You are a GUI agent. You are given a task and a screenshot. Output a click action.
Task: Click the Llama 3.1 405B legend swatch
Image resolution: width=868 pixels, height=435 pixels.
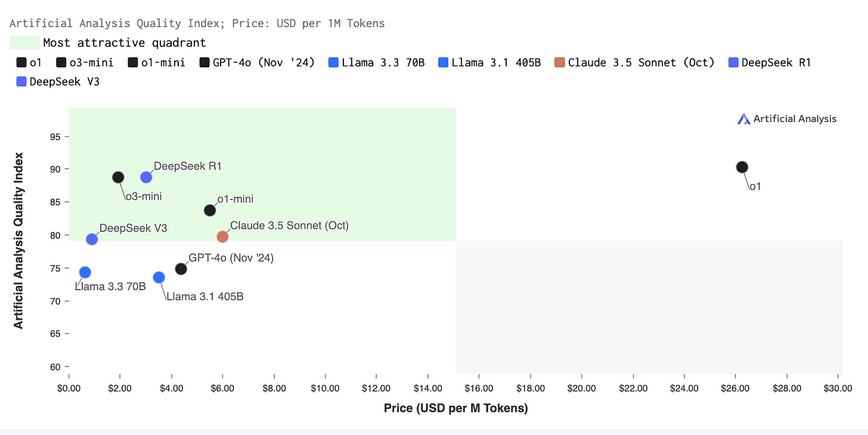442,63
